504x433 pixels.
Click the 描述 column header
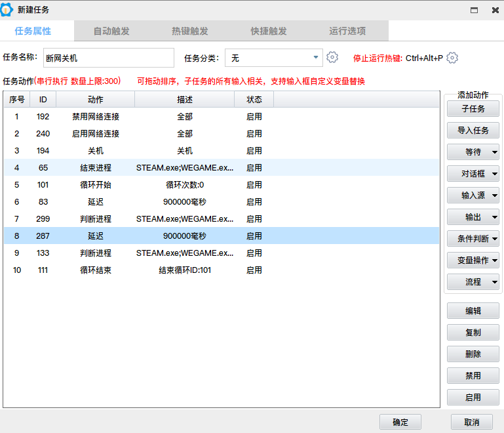184,100
